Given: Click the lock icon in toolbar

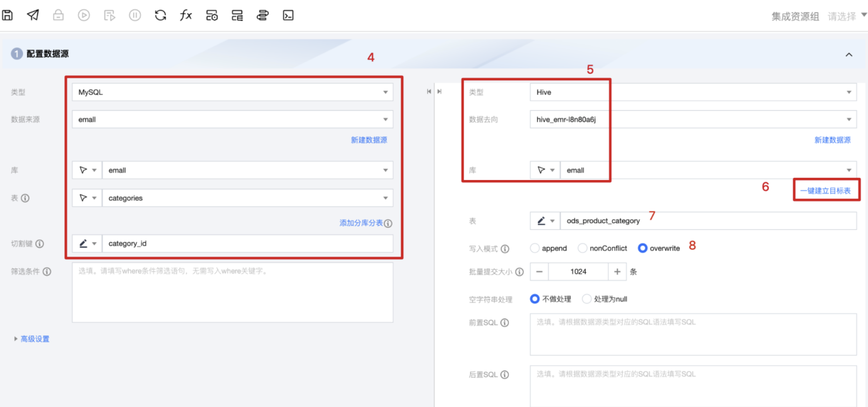Looking at the screenshot, I should [58, 16].
